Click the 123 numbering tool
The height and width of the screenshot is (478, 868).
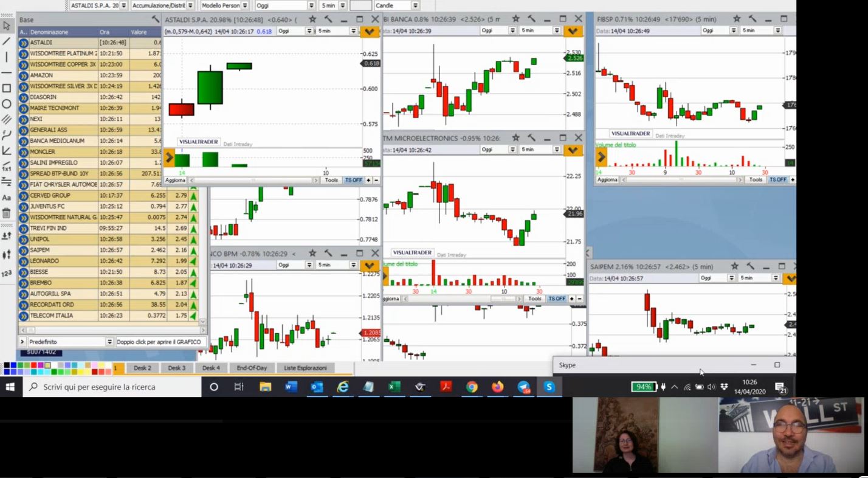[7, 274]
